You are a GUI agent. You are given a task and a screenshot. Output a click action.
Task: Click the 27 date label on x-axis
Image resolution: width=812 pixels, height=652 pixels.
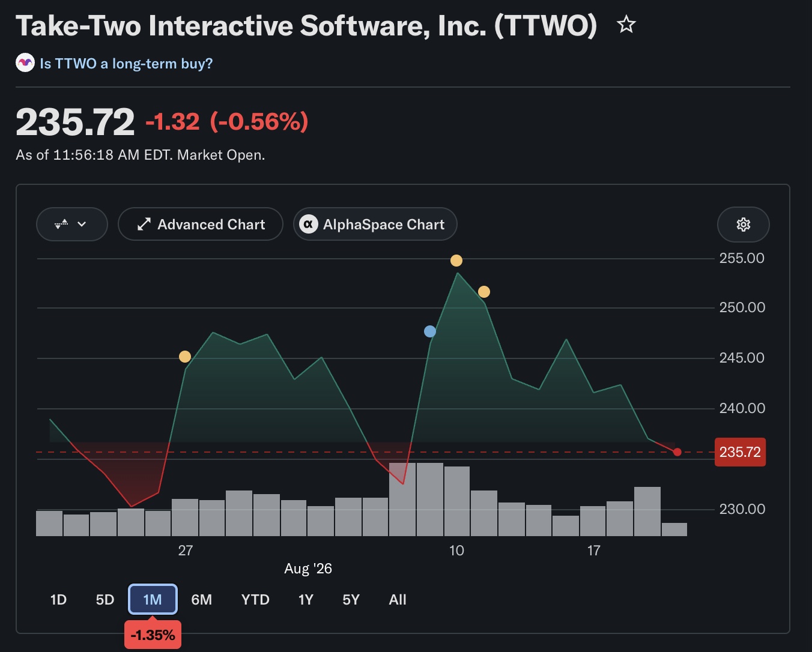[186, 551]
